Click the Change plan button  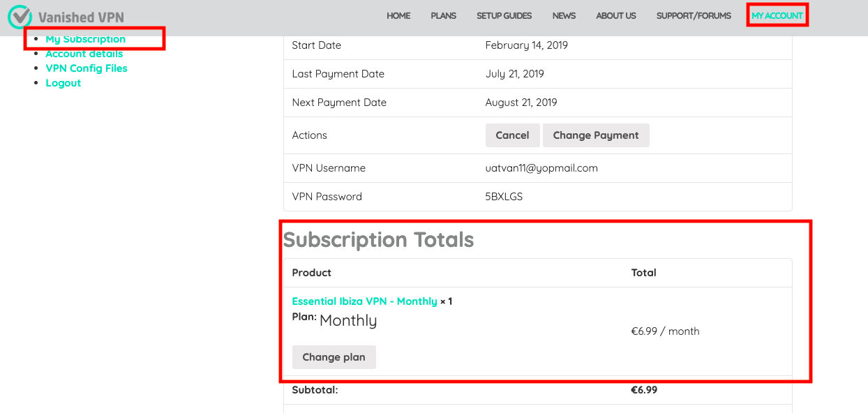click(x=334, y=357)
